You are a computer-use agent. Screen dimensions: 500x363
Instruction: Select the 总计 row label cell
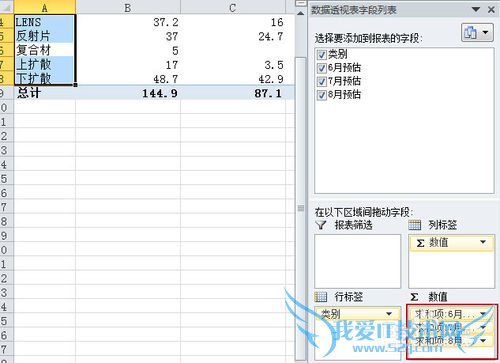pos(45,93)
